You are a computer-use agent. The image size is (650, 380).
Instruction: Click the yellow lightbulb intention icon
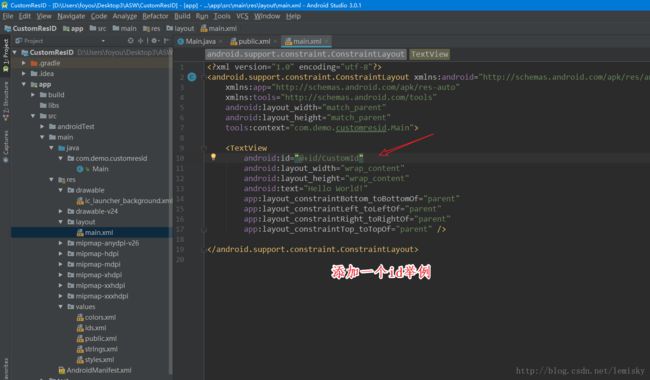tap(213, 157)
